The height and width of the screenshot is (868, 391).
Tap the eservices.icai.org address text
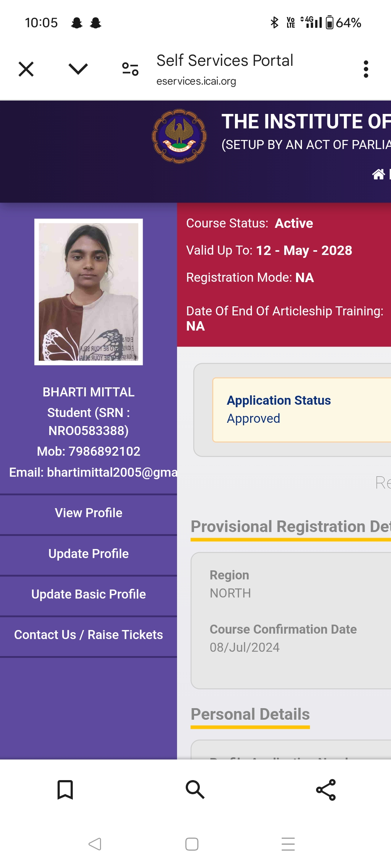tap(196, 81)
